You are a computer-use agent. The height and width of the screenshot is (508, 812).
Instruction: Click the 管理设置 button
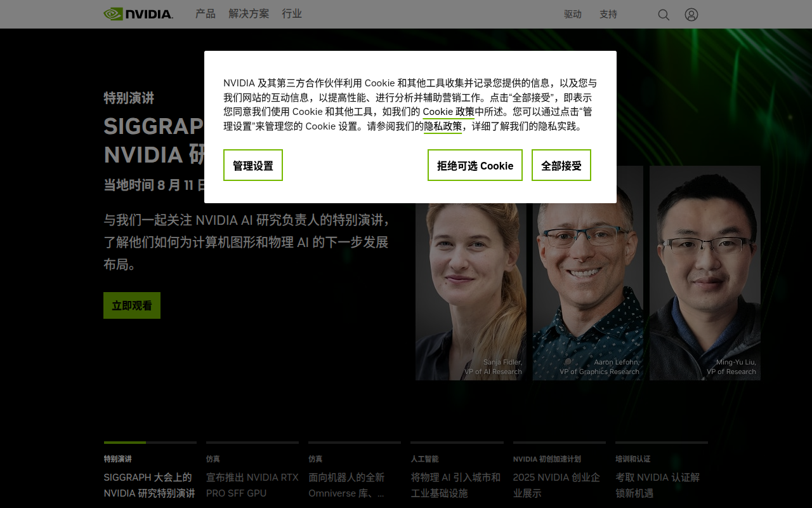click(x=253, y=165)
